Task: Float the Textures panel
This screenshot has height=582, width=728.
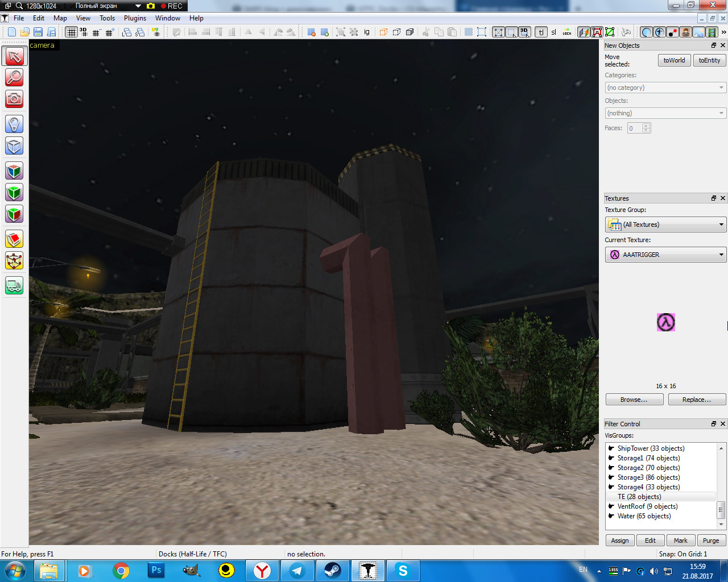Action: coord(714,198)
